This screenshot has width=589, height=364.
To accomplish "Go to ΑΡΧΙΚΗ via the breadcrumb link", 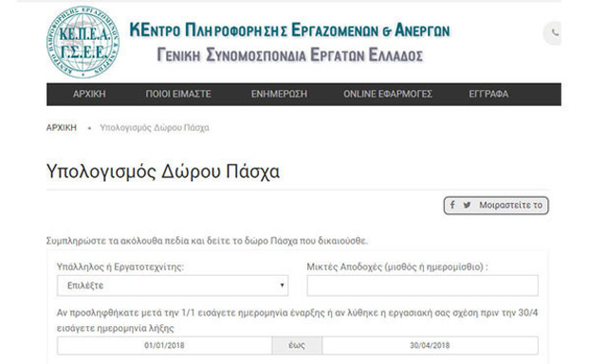I will (x=62, y=128).
